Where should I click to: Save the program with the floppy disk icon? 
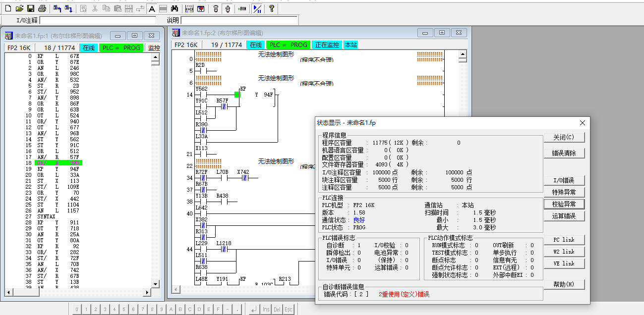pyautogui.click(x=30, y=8)
